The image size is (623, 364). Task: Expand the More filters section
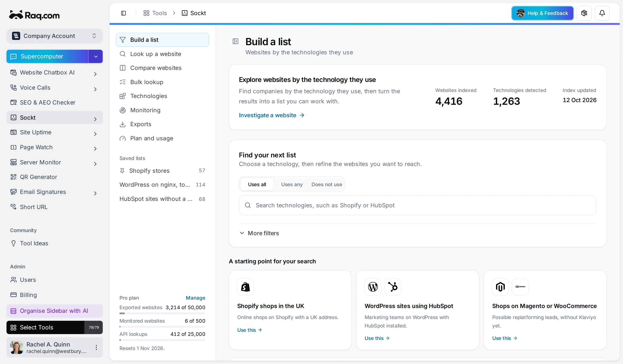[x=259, y=233]
